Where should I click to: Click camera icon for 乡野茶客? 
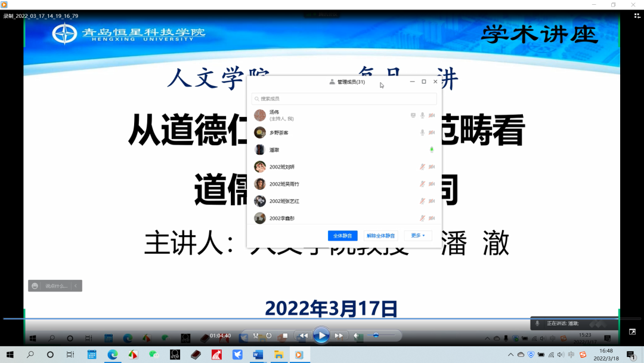coord(432,133)
